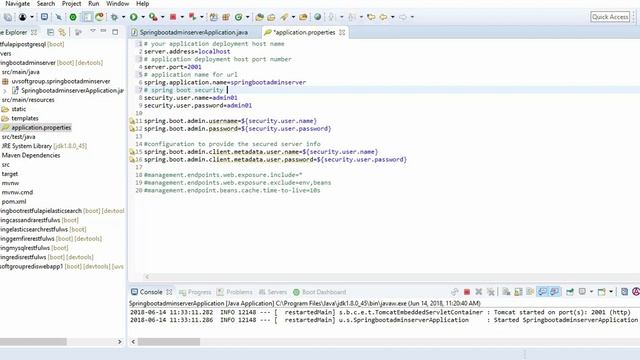
Task: Open Package Explorer View Menu triangle
Action: tap(93, 31)
